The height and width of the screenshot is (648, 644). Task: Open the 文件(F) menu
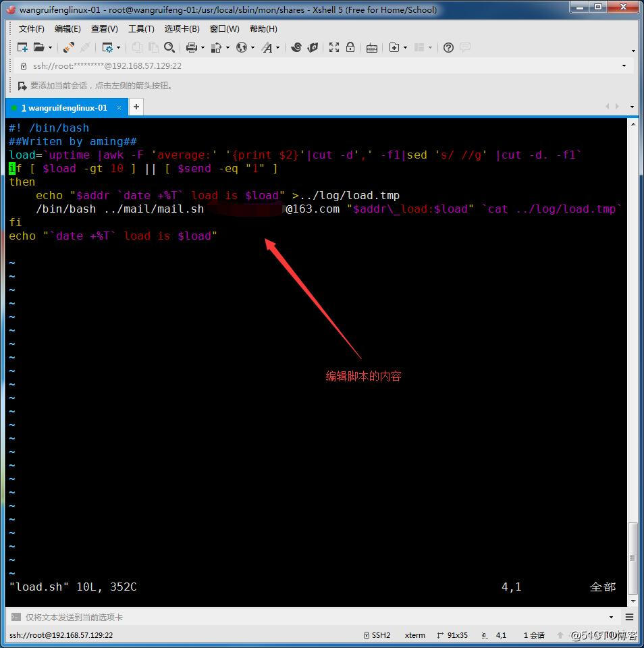coord(32,29)
